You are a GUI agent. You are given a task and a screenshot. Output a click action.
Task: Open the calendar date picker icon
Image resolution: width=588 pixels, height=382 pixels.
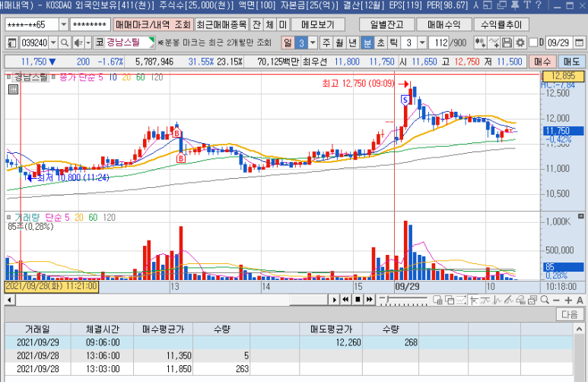coord(579,43)
